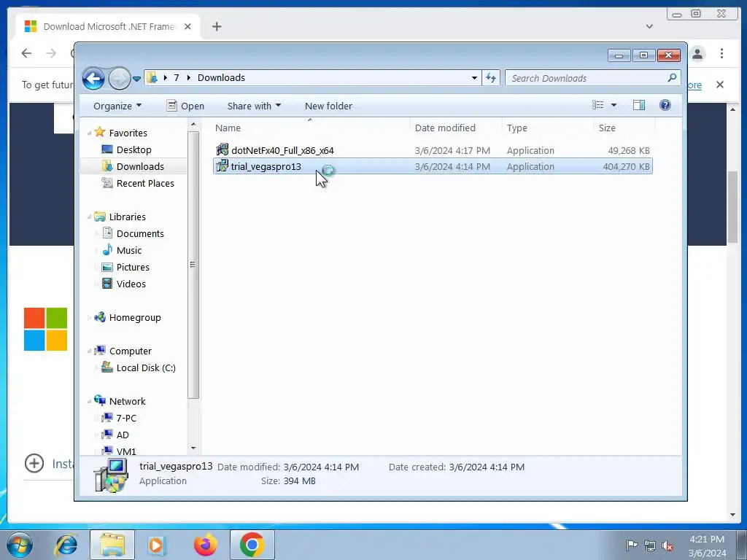The width and height of the screenshot is (747, 560).
Task: Open the Windows Start menu
Action: [x=20, y=545]
